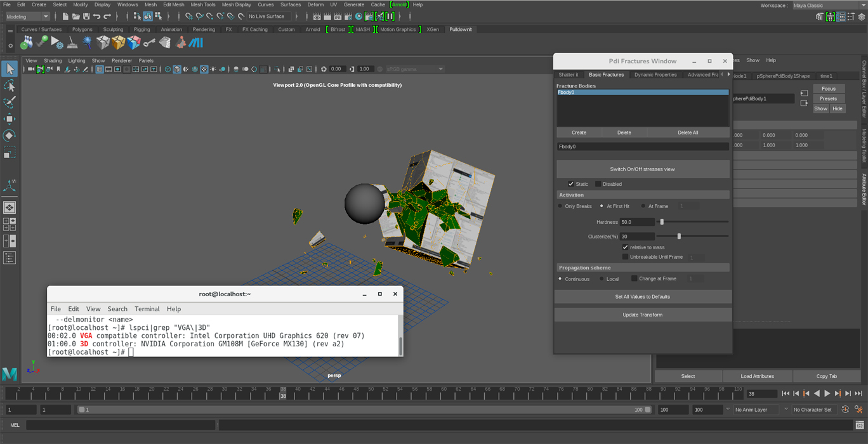The image size is (868, 444).
Task: Activate the Move tool
Action: 10,119
